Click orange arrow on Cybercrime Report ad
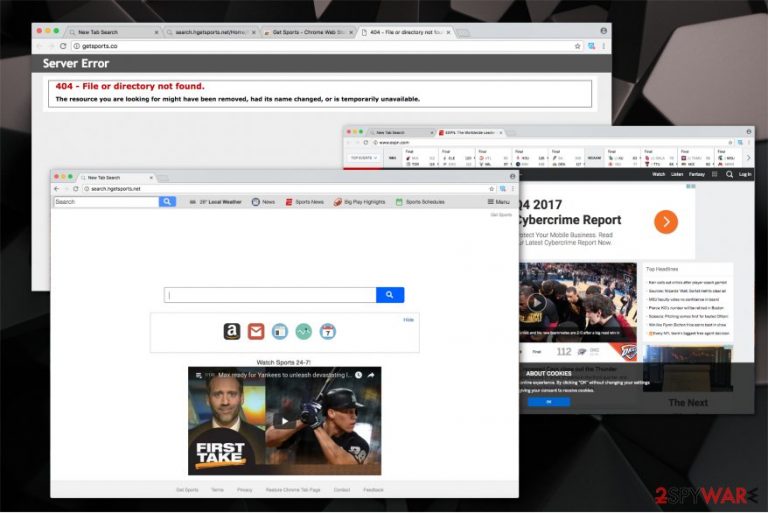 [666, 222]
